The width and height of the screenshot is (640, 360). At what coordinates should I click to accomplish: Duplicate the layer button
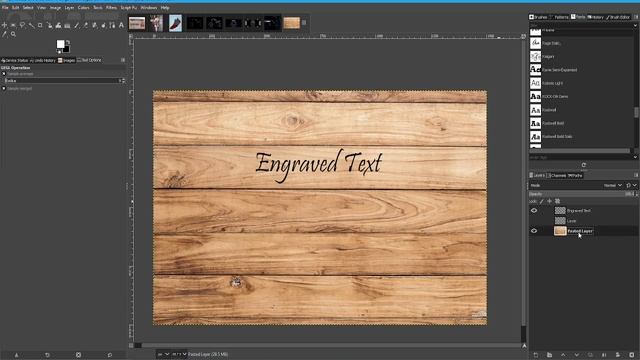pos(590,355)
